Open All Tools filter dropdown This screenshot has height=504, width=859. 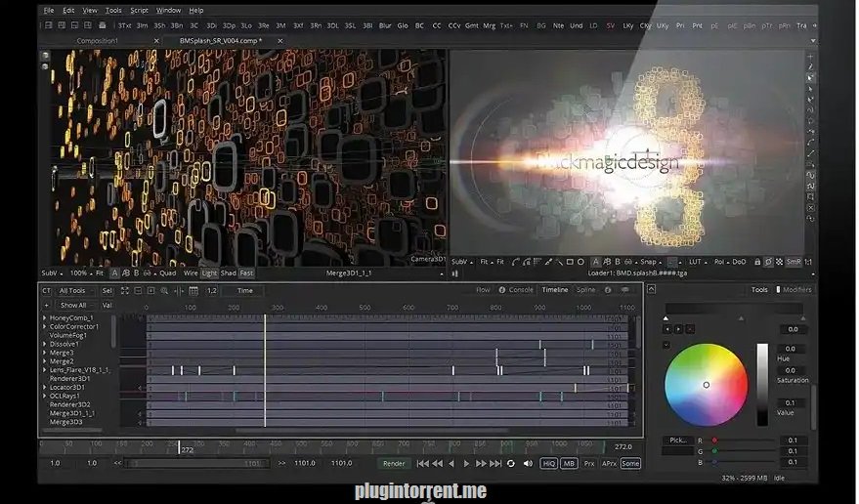coord(75,291)
